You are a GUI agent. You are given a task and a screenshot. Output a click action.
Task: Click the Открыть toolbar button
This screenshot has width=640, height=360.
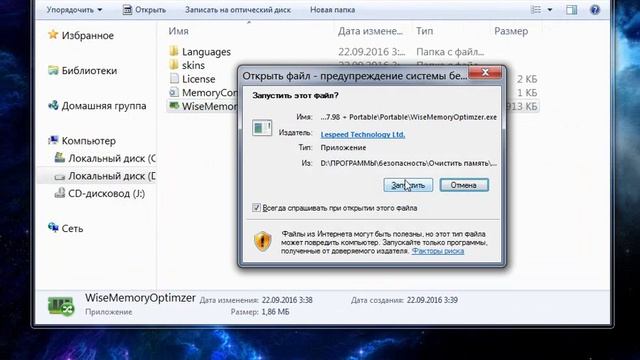click(x=144, y=10)
